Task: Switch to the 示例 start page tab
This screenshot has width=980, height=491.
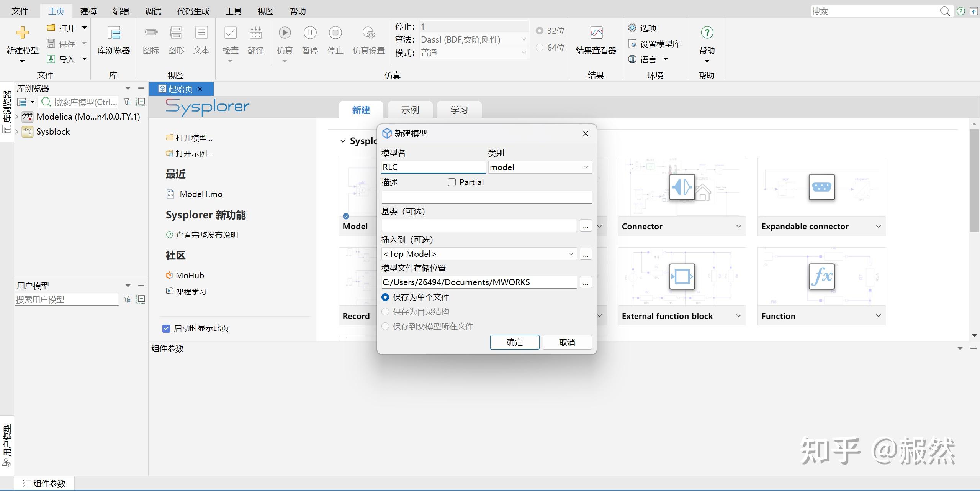Action: tap(410, 110)
